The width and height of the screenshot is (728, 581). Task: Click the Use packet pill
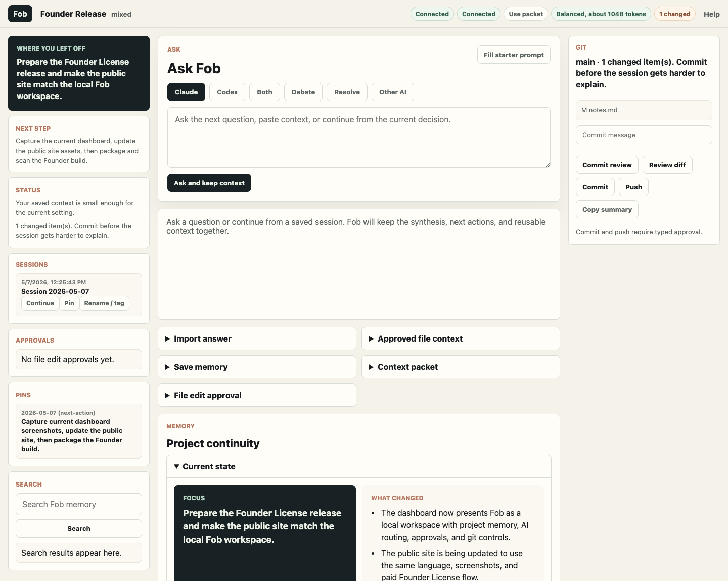point(526,14)
